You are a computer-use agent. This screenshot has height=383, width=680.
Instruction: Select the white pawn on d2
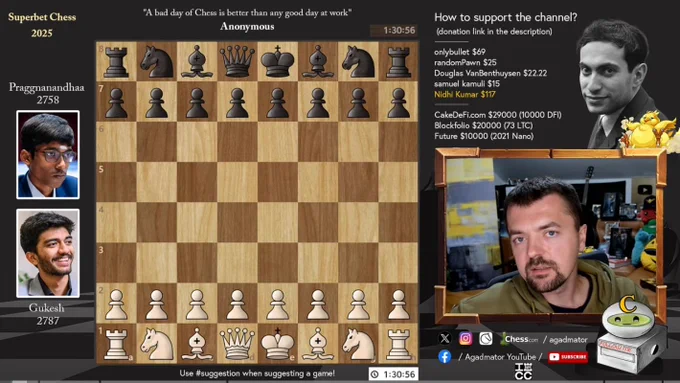click(237, 304)
